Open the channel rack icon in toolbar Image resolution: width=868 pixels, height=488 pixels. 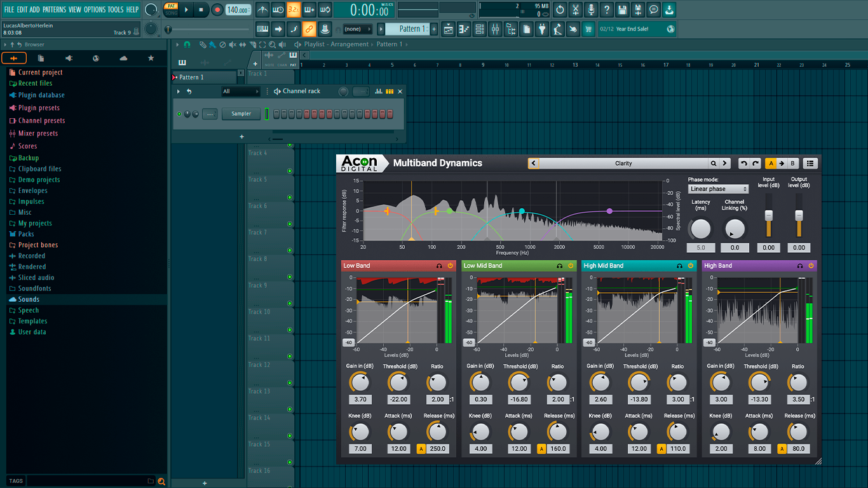click(480, 29)
